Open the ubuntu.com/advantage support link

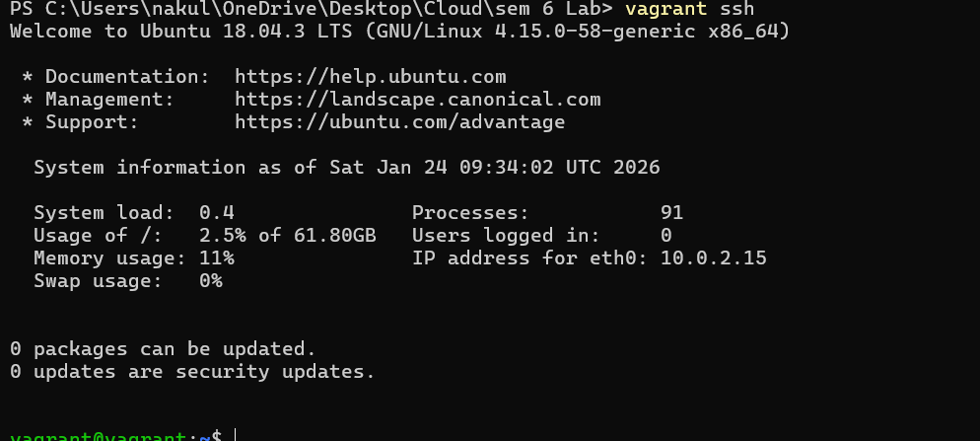399,122
